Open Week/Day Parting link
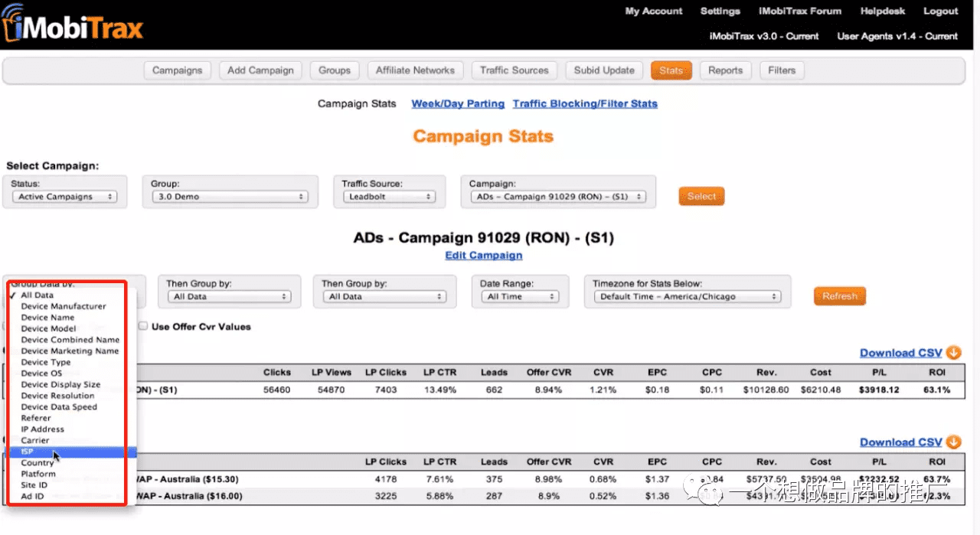Screen dimensions: 980x535 coord(458,104)
